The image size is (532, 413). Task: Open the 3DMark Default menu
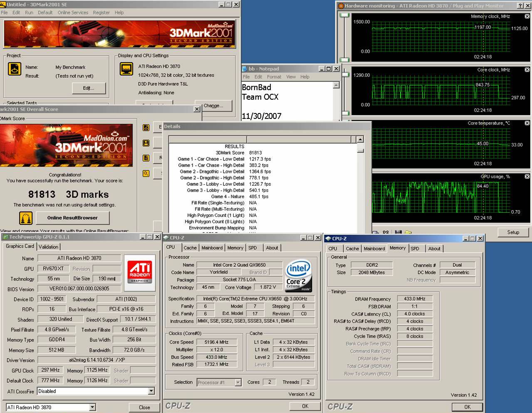(x=45, y=12)
